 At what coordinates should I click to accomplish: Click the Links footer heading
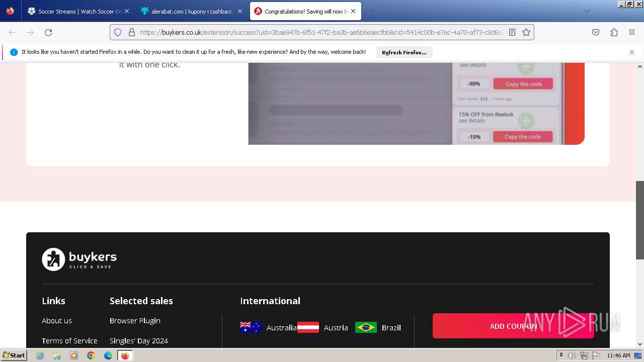pos(53,301)
